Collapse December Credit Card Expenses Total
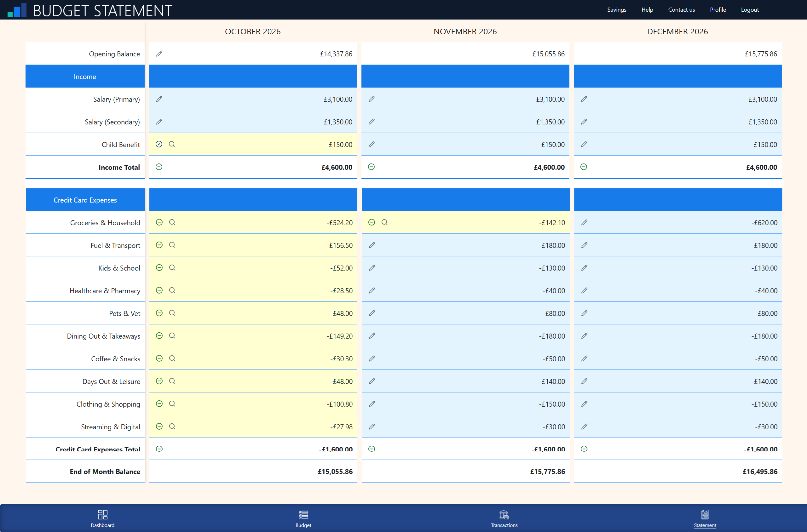Viewport: 807px width, 532px height. [584, 449]
